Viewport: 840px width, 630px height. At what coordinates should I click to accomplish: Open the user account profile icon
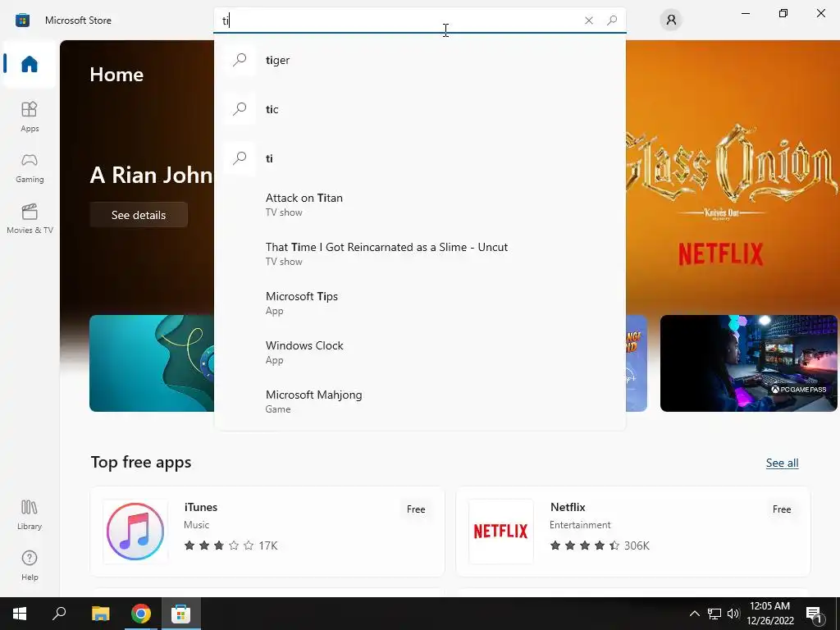[x=671, y=21]
